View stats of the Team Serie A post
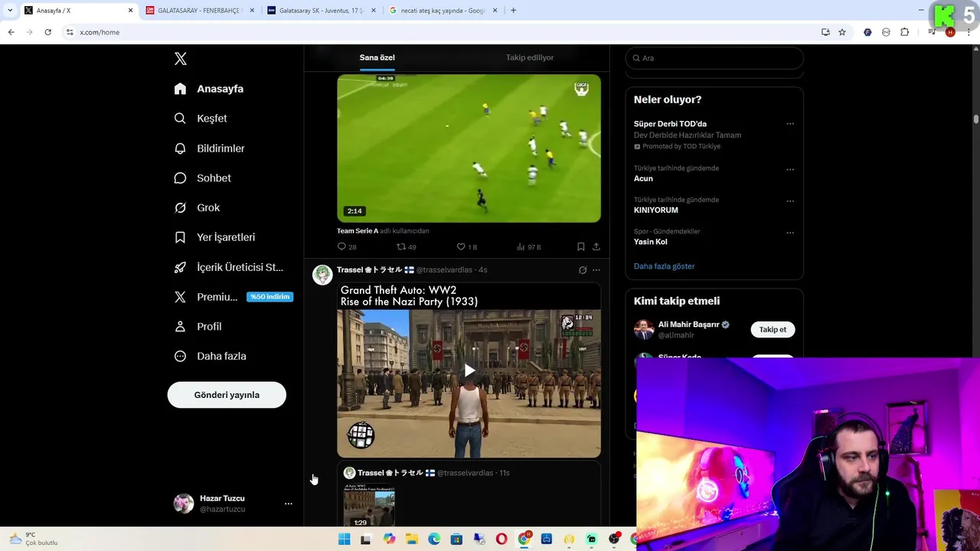Viewport: 980px width, 551px height. tap(528, 247)
